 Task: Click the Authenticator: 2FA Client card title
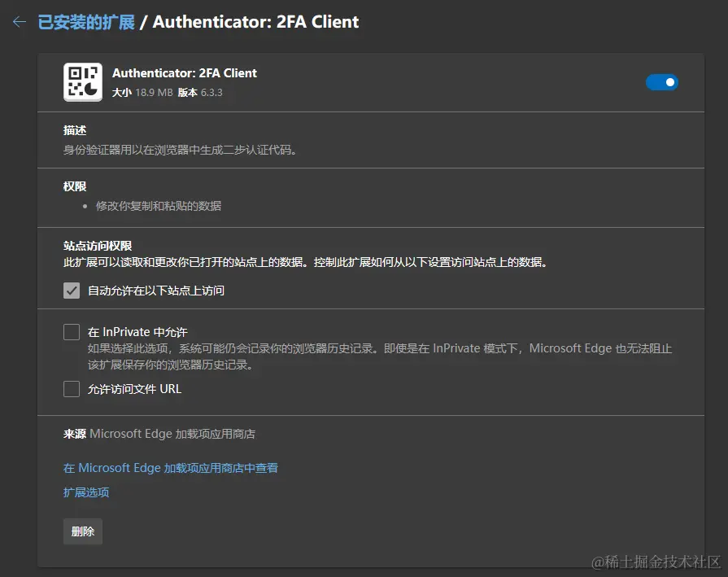[x=185, y=73]
